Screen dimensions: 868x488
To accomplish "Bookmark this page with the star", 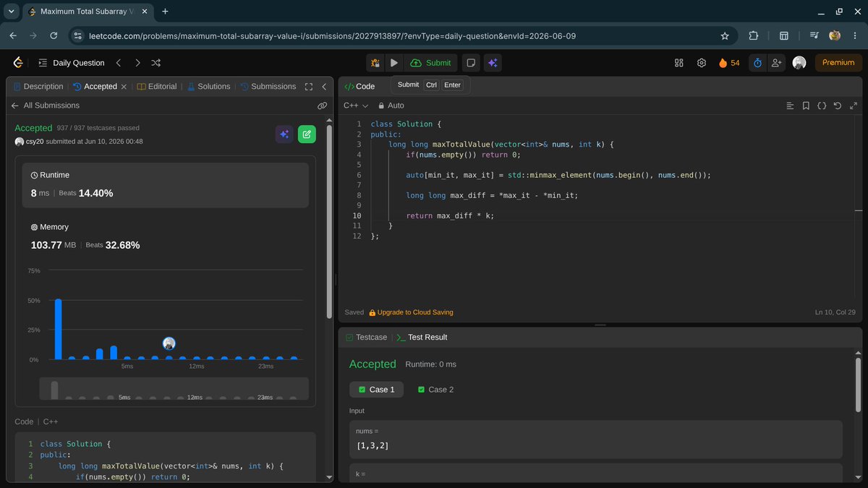I will coord(725,35).
